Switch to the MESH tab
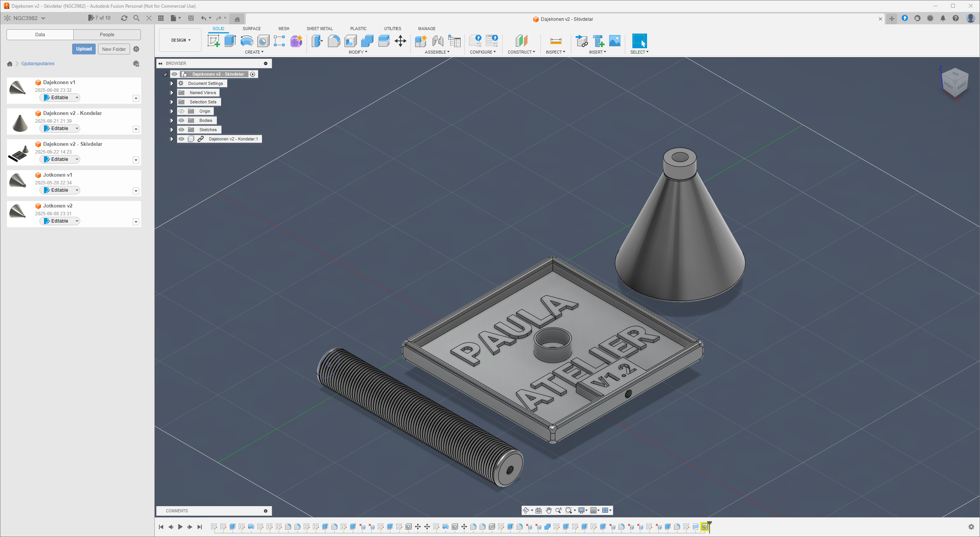The height and width of the screenshot is (537, 980). pos(284,29)
